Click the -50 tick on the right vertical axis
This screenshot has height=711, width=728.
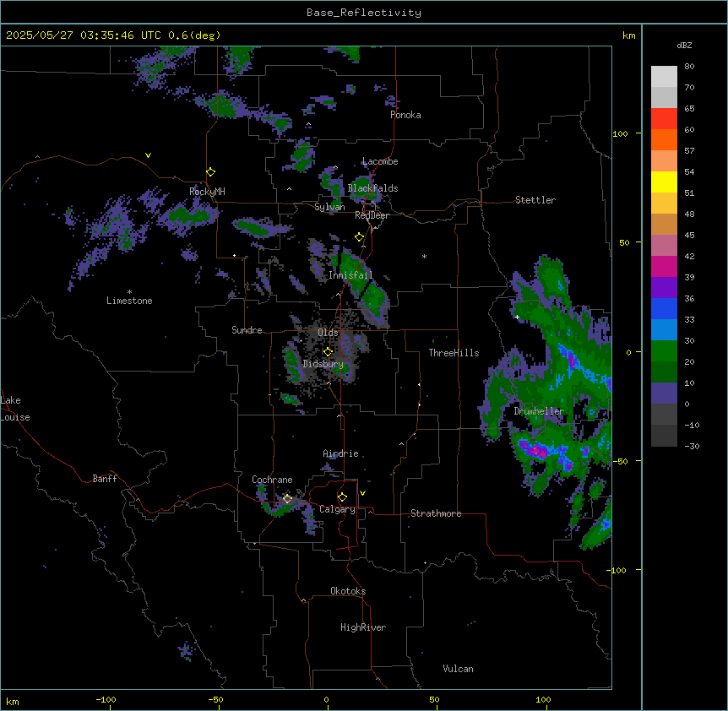[620, 461]
